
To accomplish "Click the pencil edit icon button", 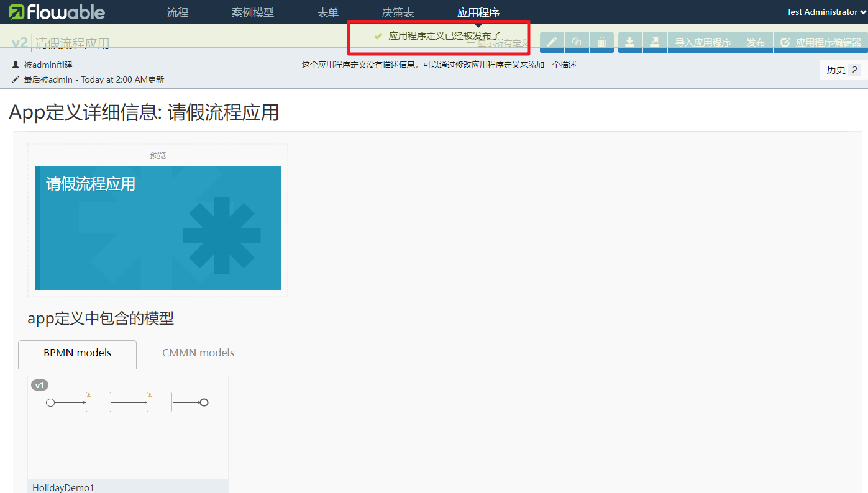I will point(552,42).
